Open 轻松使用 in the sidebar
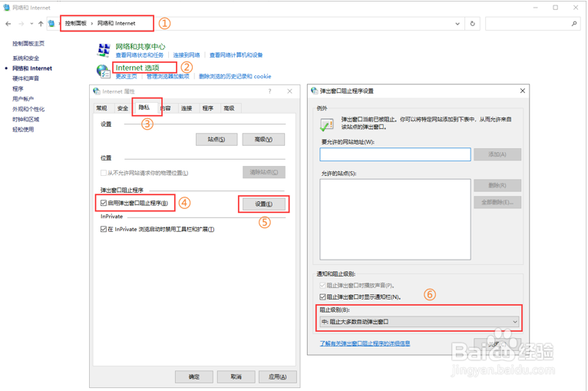 coord(23,130)
